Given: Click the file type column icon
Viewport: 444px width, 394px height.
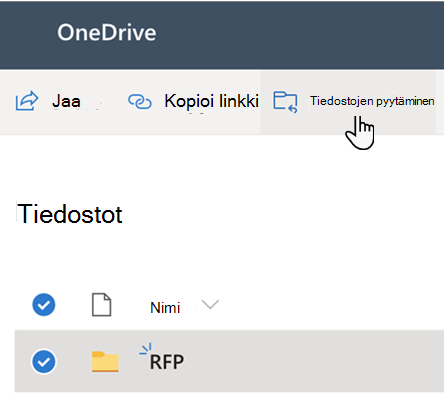Looking at the screenshot, I should pyautogui.click(x=101, y=305).
